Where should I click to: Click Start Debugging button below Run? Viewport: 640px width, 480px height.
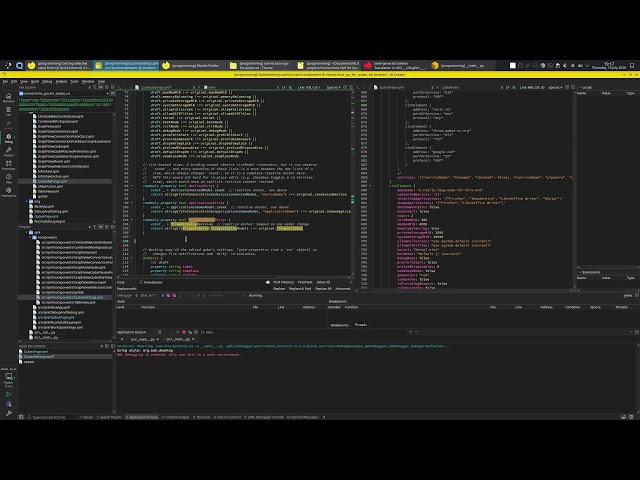[9, 404]
